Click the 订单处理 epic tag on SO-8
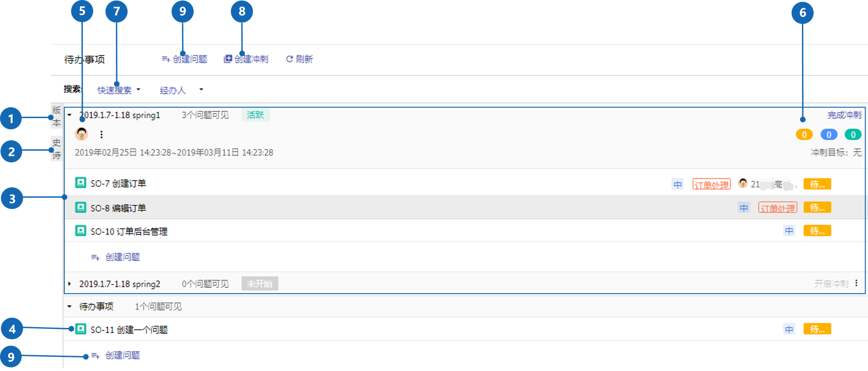 (777, 208)
